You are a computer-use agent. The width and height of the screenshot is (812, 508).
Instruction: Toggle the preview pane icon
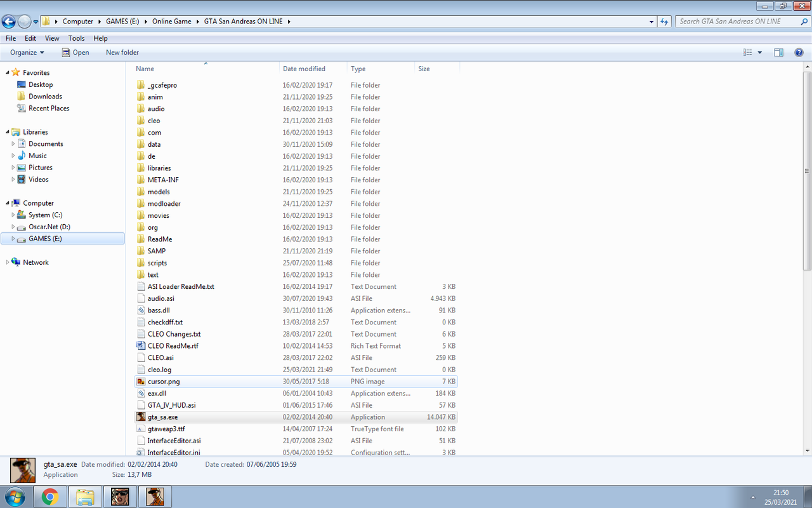coord(779,53)
